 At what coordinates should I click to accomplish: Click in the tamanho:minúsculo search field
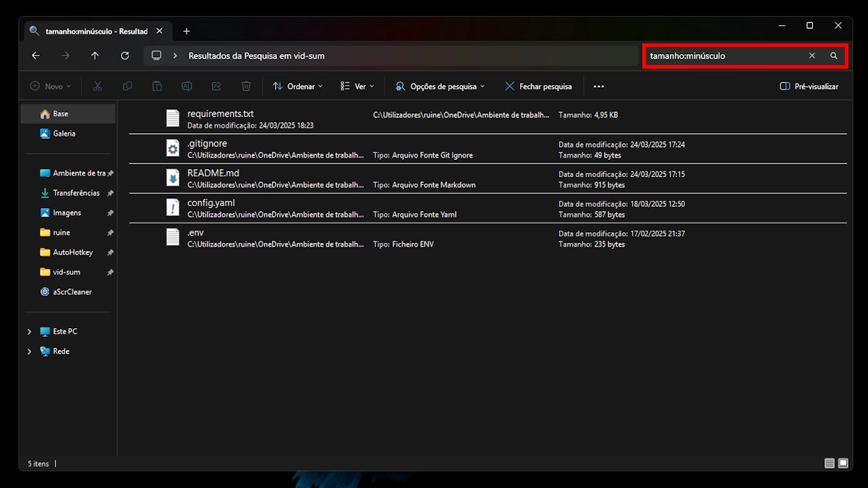pos(723,56)
